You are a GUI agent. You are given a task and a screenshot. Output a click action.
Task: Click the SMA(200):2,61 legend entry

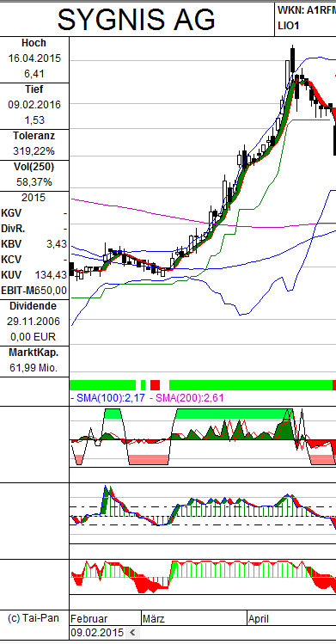coord(186,397)
